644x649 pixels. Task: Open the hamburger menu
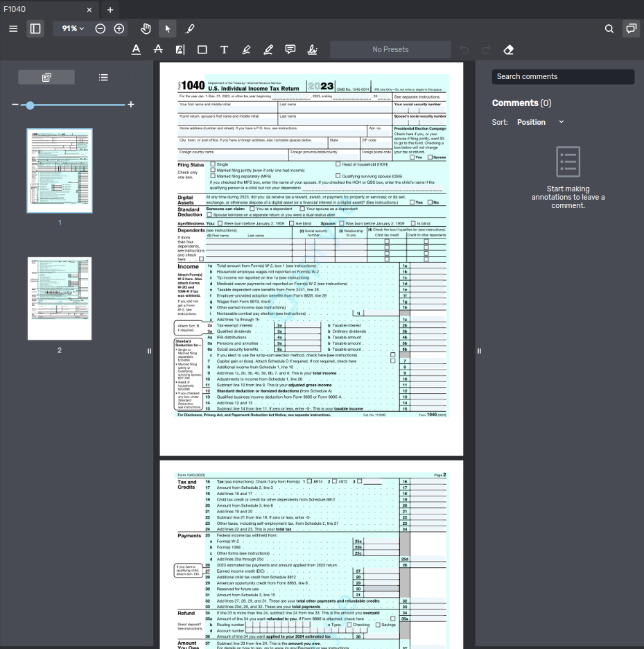click(12, 28)
